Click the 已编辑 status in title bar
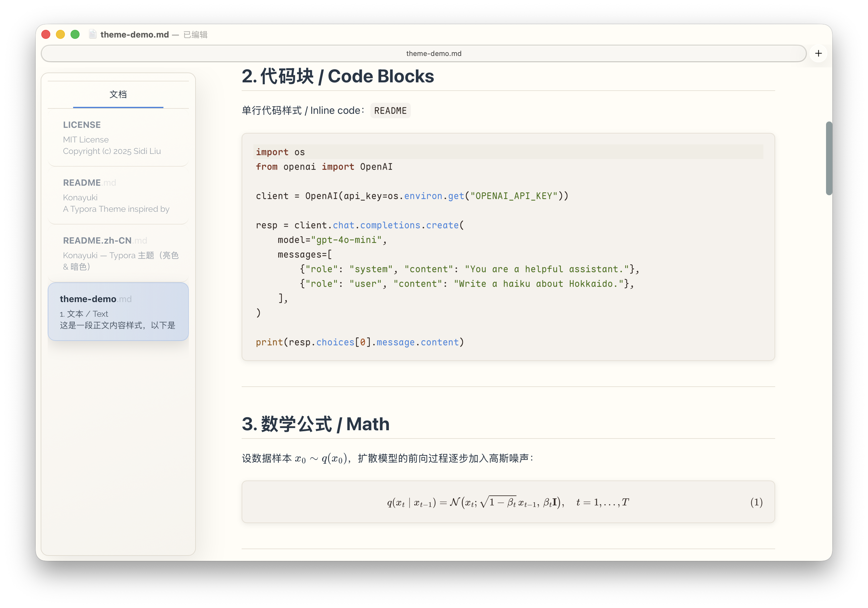This screenshot has height=608, width=868. pyautogui.click(x=196, y=35)
